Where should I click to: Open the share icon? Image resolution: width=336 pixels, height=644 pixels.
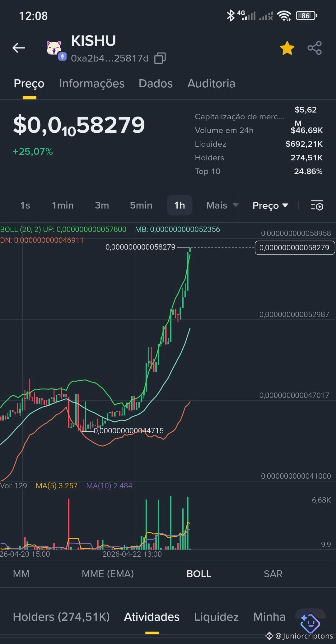pos(315,48)
